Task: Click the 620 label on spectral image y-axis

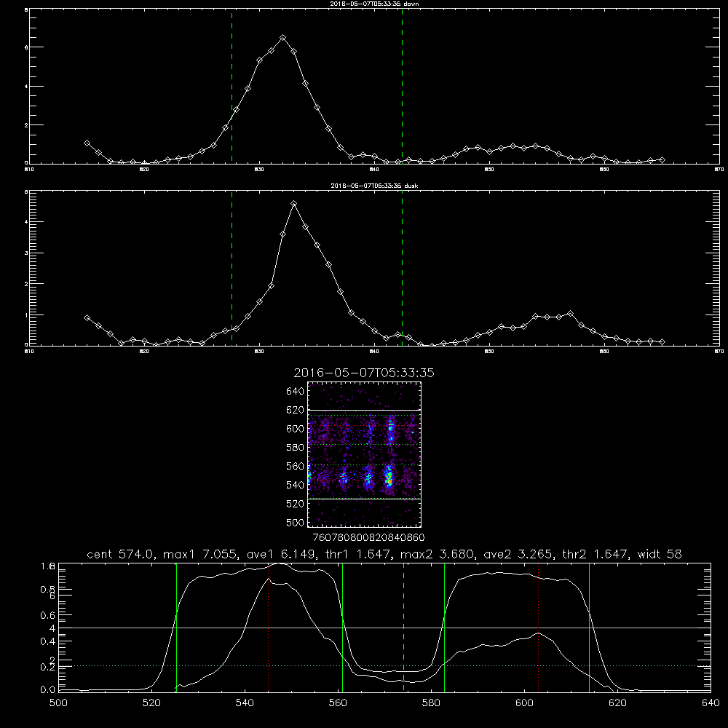Action: [x=296, y=410]
